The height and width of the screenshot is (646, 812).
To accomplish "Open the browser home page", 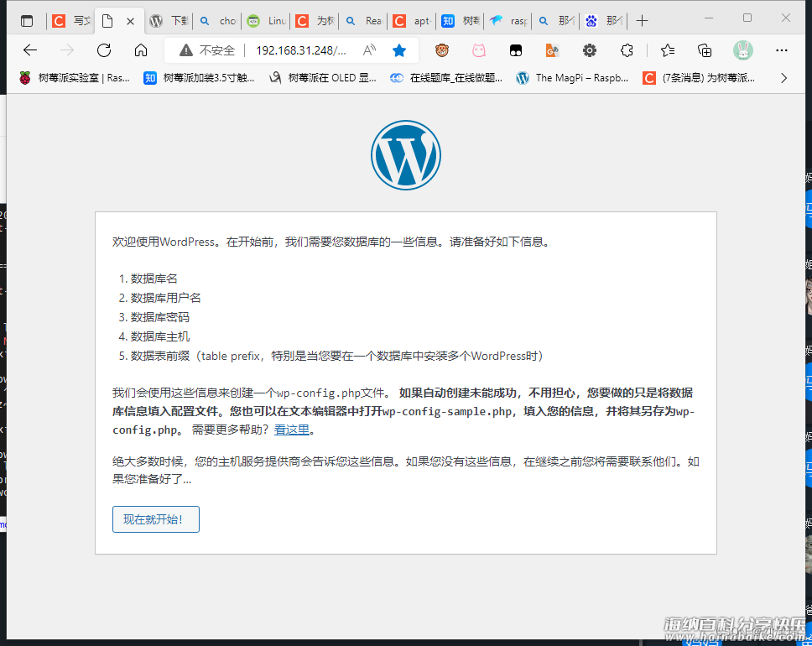I will pos(141,50).
